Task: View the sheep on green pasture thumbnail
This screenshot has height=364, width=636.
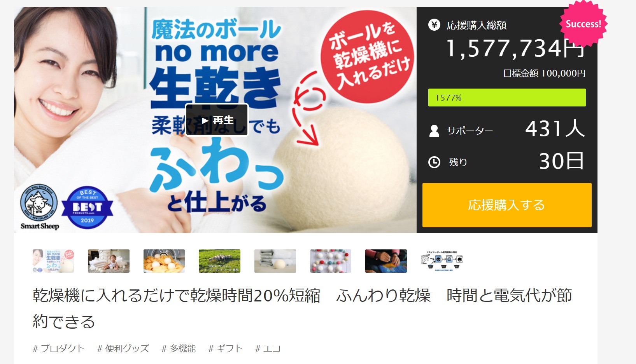Action: pyautogui.click(x=219, y=261)
